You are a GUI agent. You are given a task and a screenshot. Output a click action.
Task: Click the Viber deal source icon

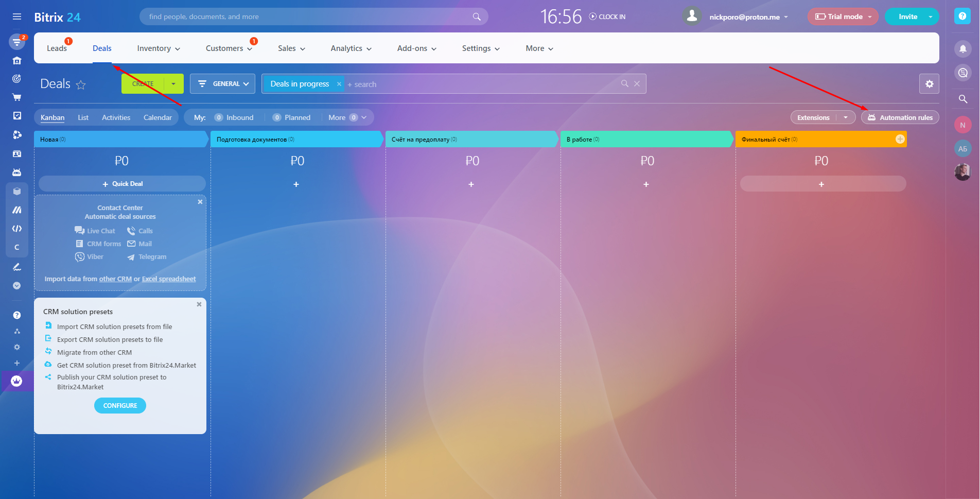(80, 257)
